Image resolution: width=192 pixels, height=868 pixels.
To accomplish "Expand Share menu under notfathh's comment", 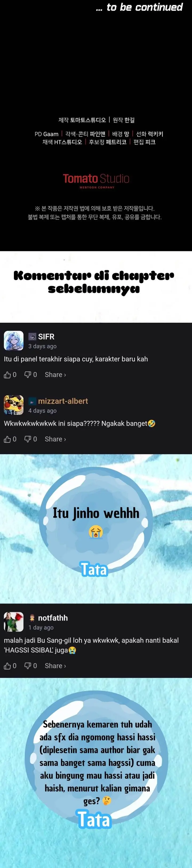I will [x=55, y=666].
